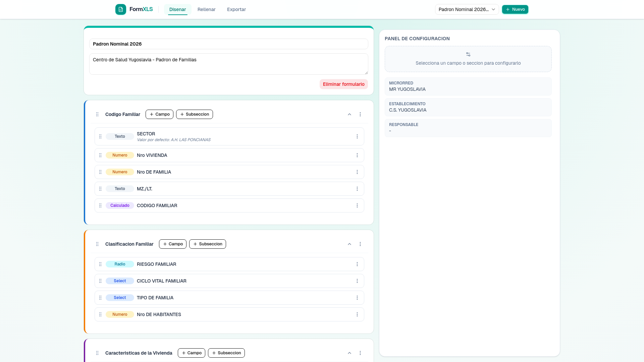This screenshot has width=644, height=362.
Task: Open the Nro VIVIENDA field options menu
Action: click(357, 155)
